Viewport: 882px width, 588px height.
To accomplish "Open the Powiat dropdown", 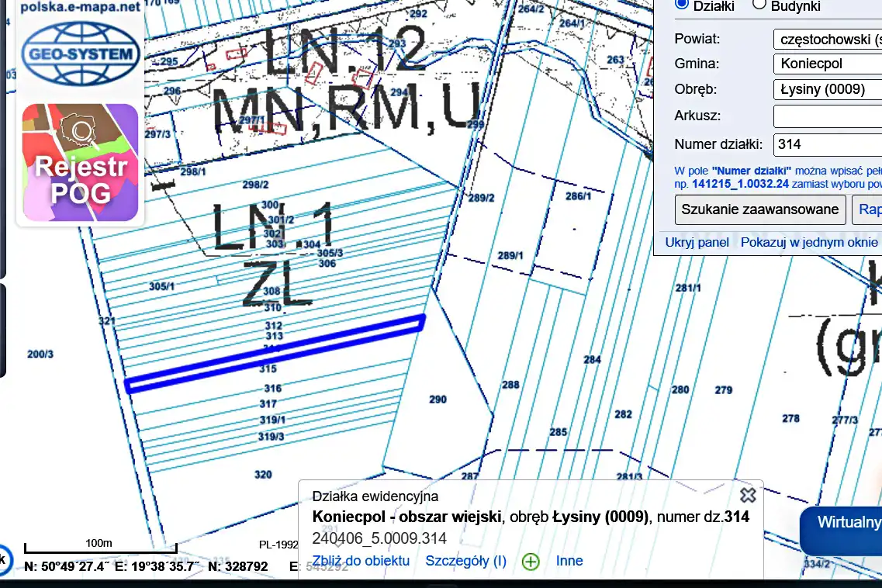I will pos(827,39).
